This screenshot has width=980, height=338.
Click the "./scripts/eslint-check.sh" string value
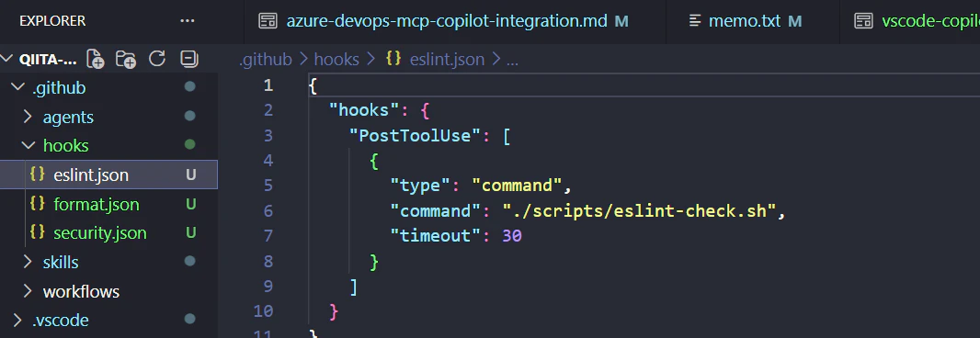(639, 210)
